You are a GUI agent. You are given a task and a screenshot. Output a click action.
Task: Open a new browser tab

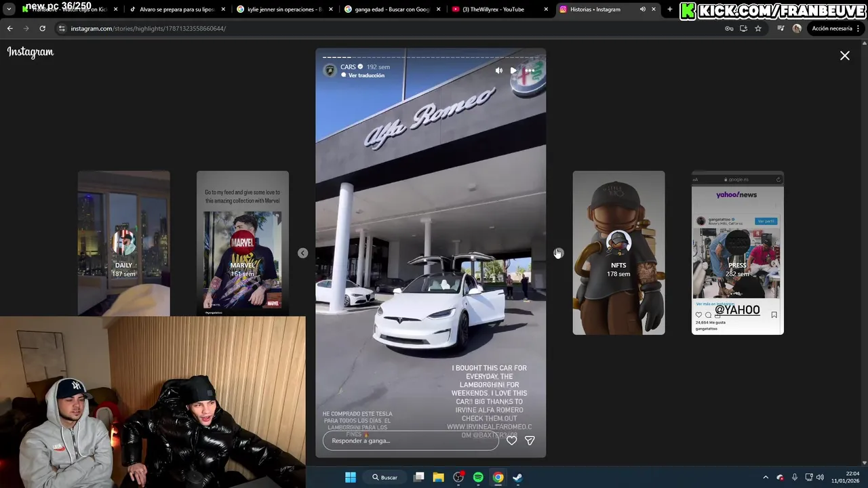(670, 9)
